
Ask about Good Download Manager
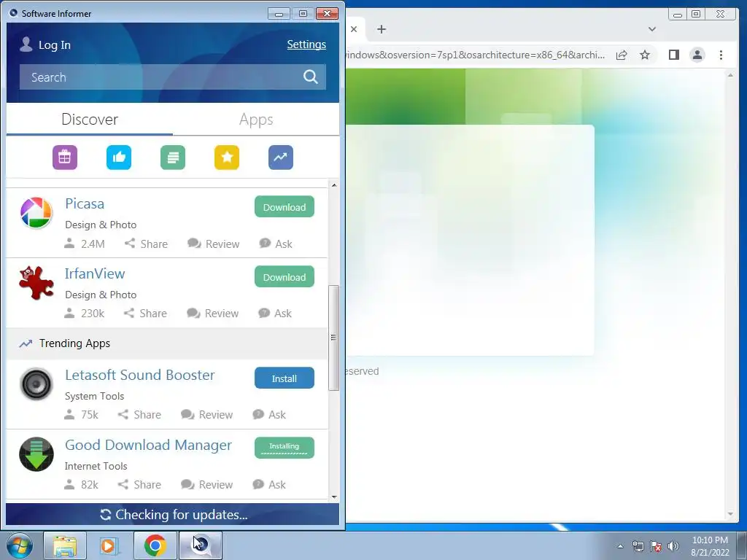click(x=269, y=485)
